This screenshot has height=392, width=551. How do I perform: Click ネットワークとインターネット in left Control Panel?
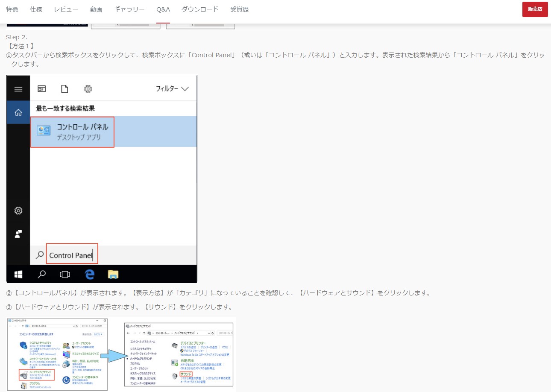44,359
